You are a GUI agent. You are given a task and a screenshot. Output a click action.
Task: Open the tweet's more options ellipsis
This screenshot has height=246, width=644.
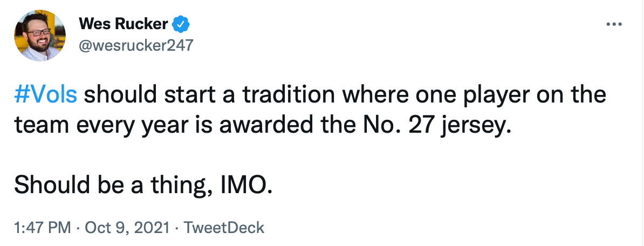point(615,24)
